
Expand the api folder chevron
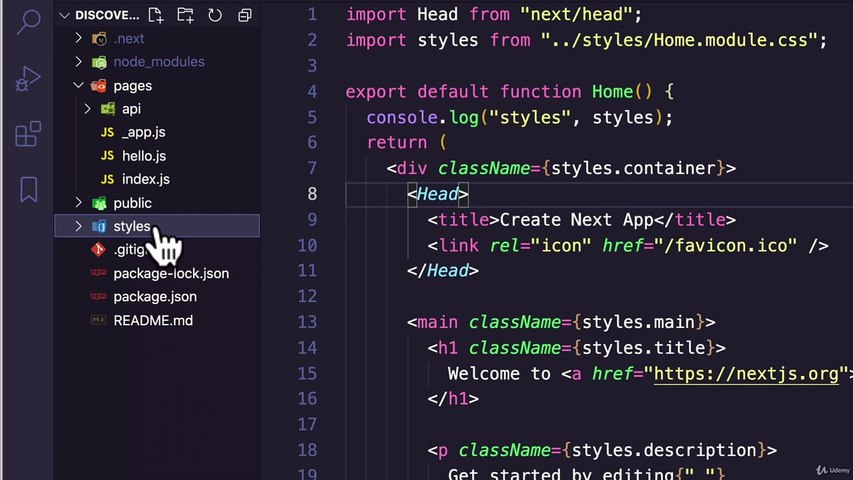[x=88, y=109]
